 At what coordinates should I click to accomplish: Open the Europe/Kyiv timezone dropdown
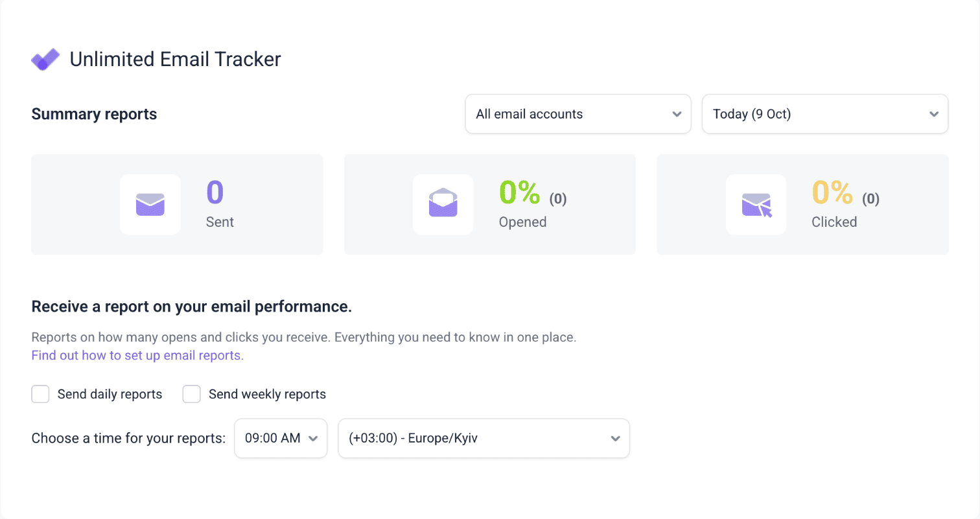[x=484, y=439]
